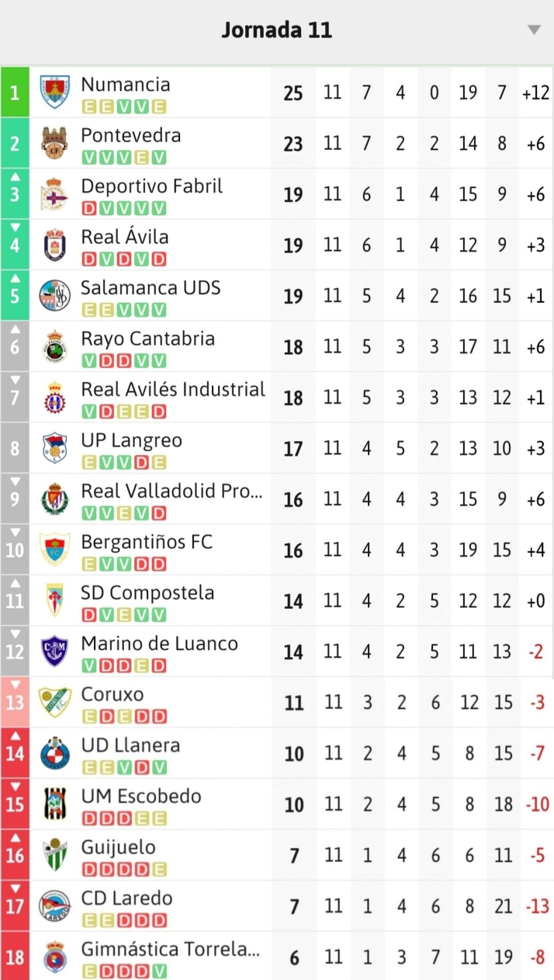
Task: Tap the Marino de Luanco badge
Action: [54, 652]
